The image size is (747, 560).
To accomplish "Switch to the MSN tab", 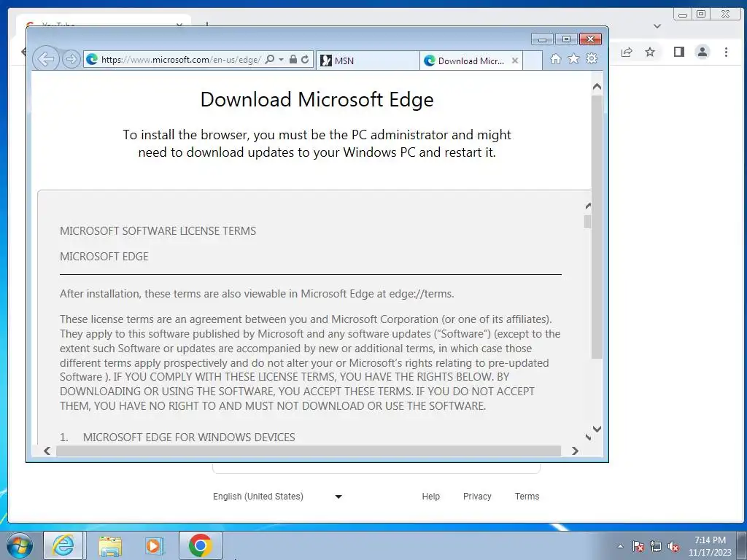I will click(368, 61).
